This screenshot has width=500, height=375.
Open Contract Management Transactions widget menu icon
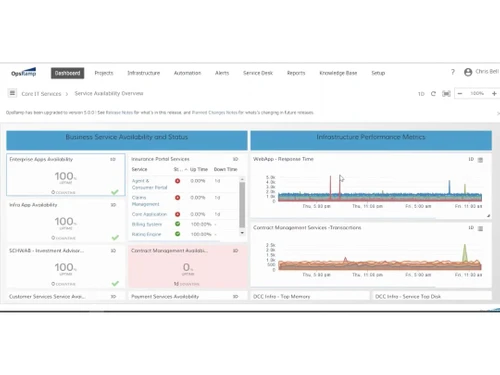pos(480,229)
